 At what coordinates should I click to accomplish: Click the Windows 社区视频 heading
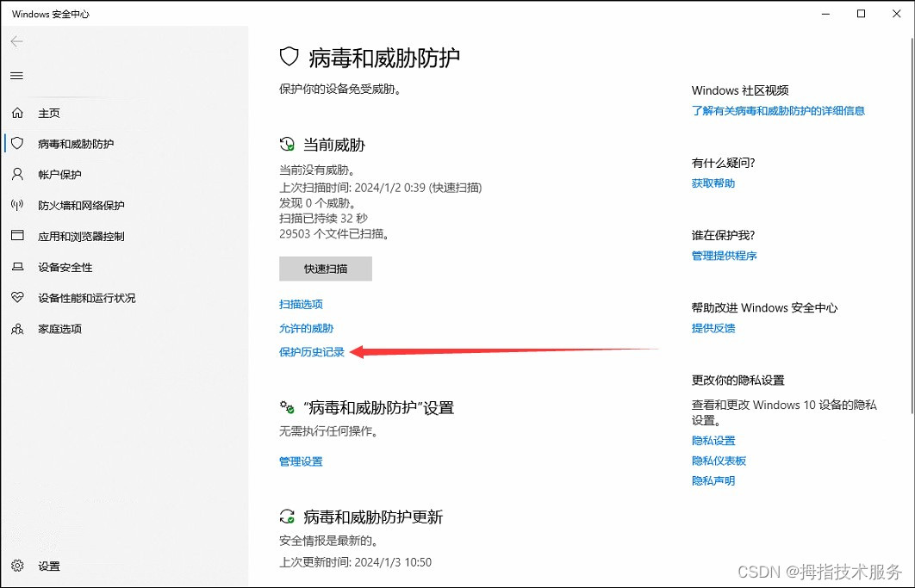pyautogui.click(x=740, y=90)
